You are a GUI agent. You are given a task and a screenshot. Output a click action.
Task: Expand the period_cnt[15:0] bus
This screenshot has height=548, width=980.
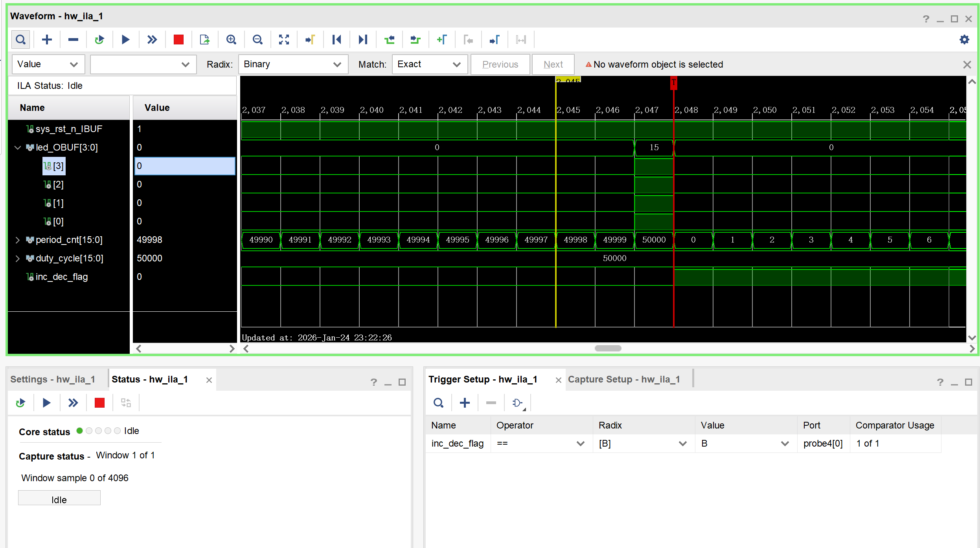pos(17,240)
